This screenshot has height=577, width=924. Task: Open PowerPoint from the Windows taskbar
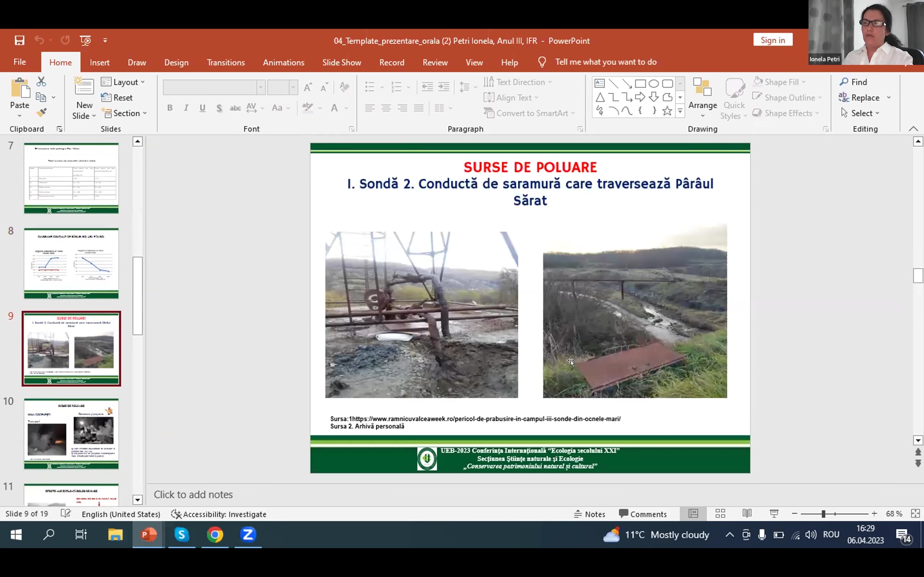148,535
